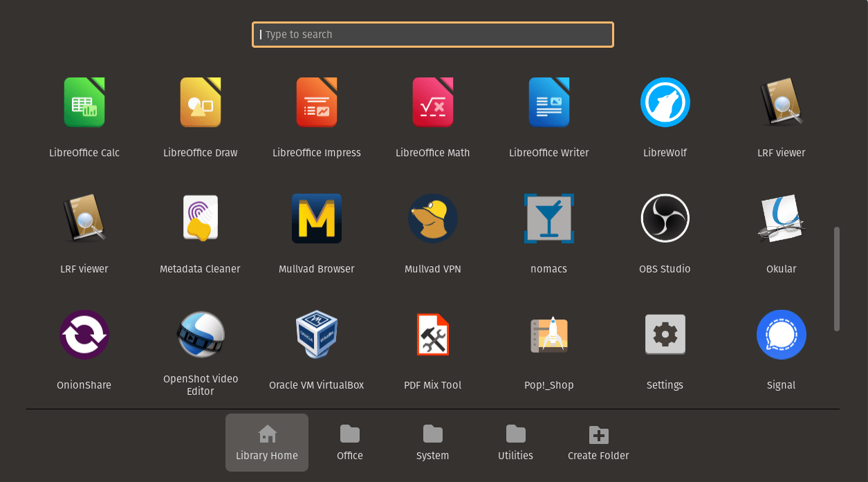
Task: Launch Signal messenger
Action: click(x=782, y=335)
